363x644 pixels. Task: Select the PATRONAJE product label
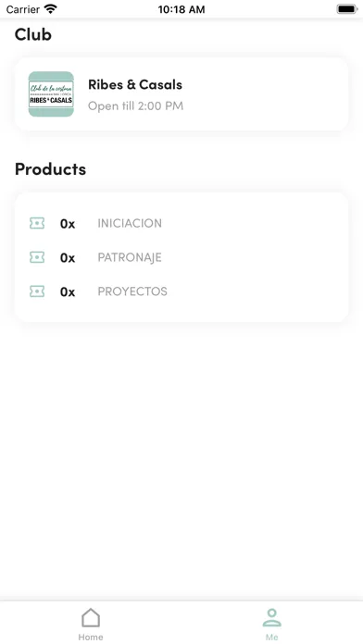point(130,257)
